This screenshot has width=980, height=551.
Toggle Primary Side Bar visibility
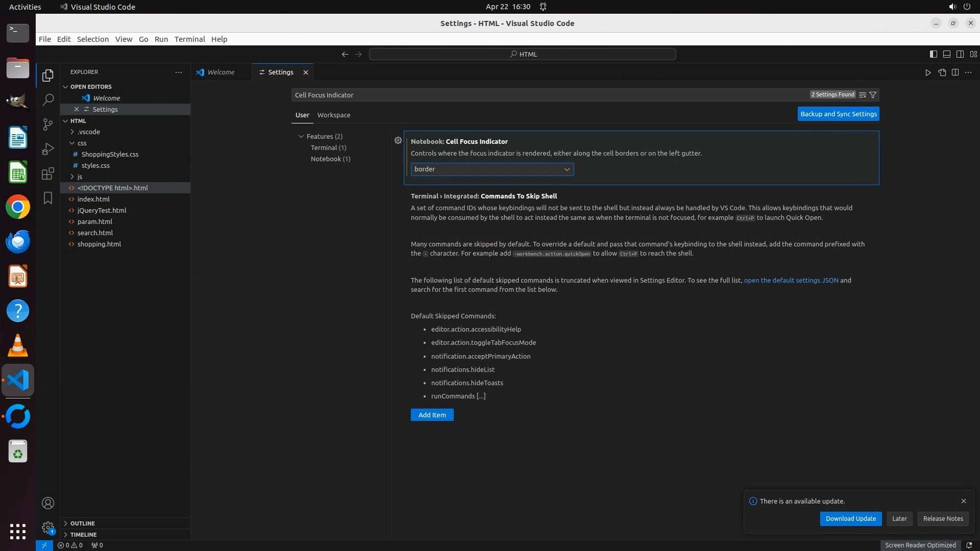(933, 54)
